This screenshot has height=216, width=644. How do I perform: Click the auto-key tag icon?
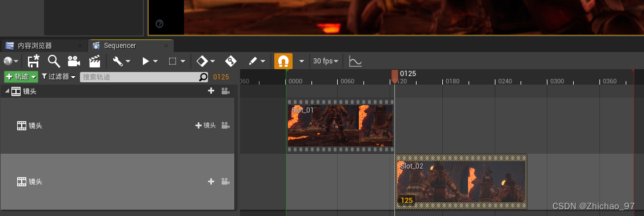pos(231,61)
